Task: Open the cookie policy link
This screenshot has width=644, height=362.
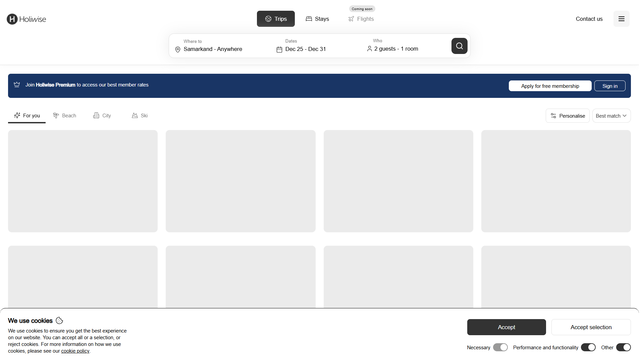Action: click(x=75, y=351)
